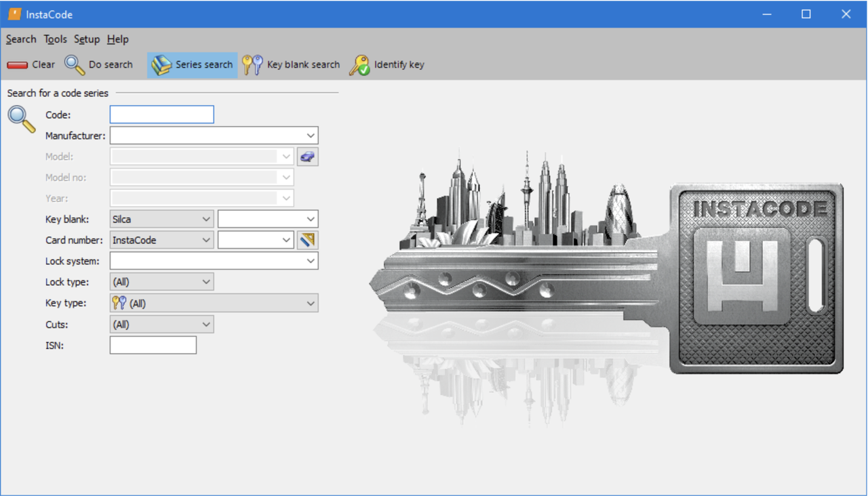The width and height of the screenshot is (868, 496).
Task: Open the Tools menu
Action: tap(55, 39)
